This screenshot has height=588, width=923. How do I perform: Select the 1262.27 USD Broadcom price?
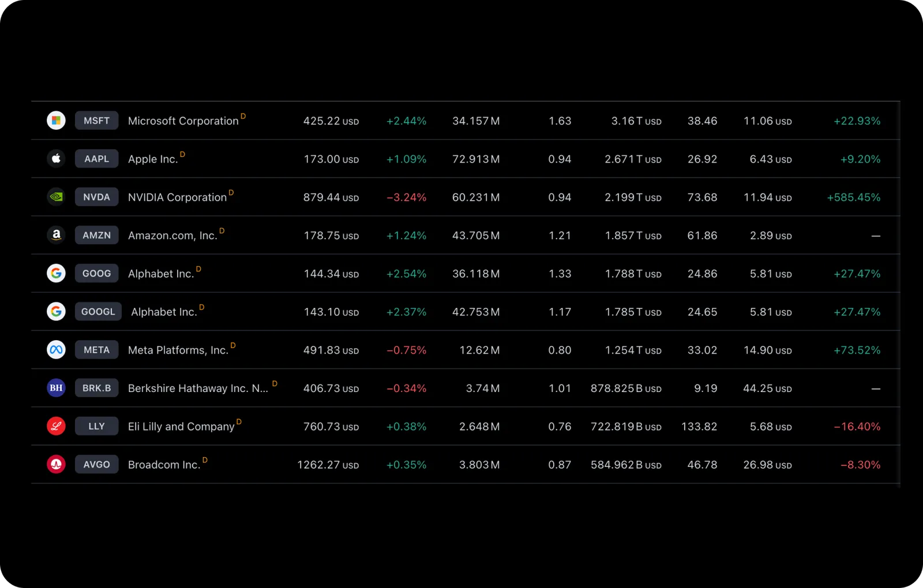tap(328, 465)
